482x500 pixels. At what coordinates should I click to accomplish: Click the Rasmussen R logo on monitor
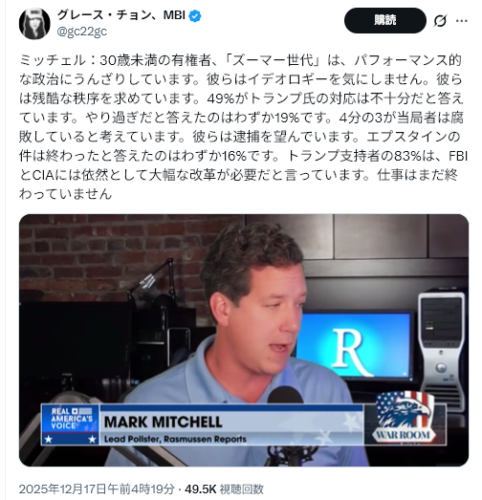(353, 351)
